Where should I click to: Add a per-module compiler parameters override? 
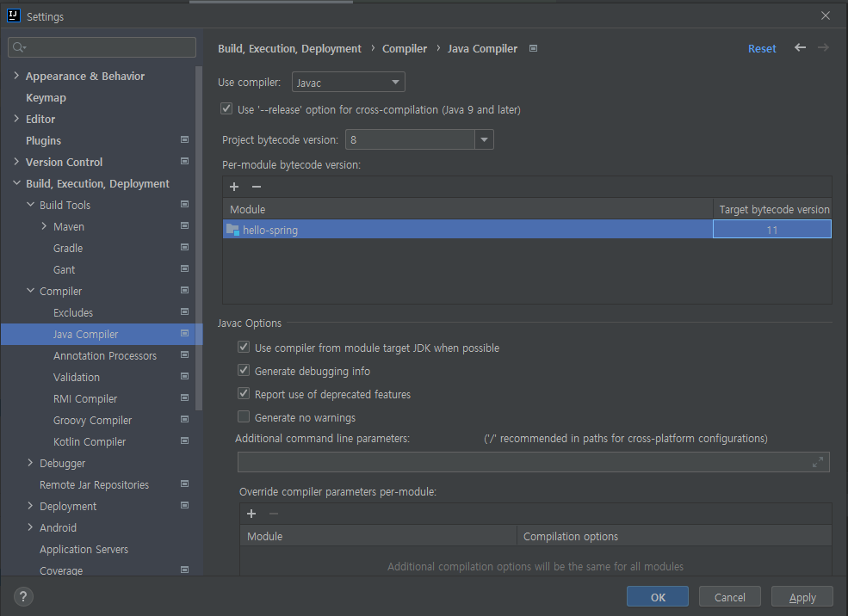pyautogui.click(x=251, y=514)
